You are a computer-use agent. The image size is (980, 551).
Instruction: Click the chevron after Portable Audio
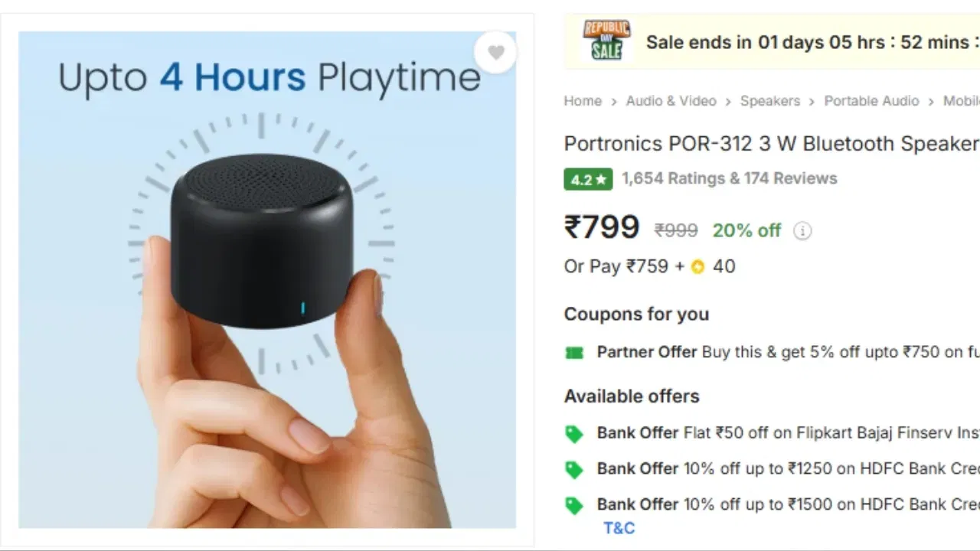coord(930,101)
